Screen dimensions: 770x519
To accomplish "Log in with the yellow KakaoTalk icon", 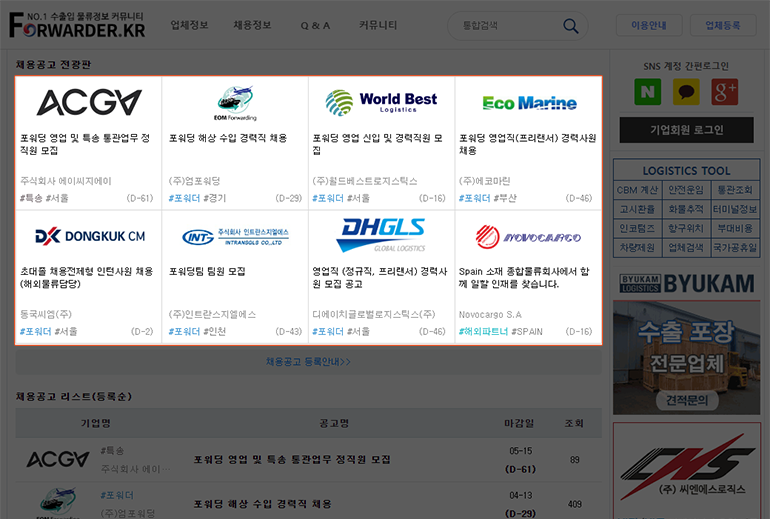I will [x=686, y=91].
